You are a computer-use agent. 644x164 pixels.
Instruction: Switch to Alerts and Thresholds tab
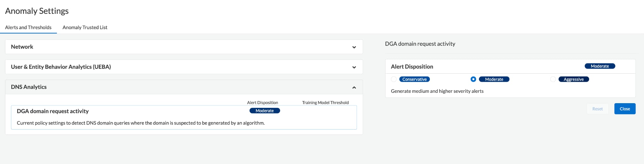28,27
